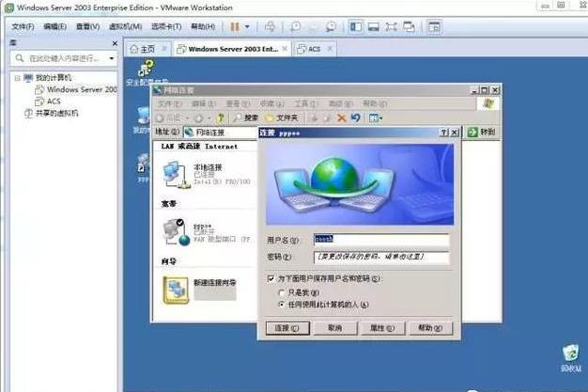Open the VMware 查看(V) menu

(87, 26)
